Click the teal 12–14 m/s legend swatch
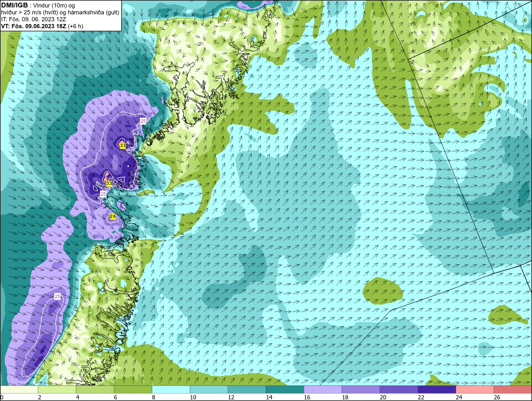This screenshot has height=401, width=532. 247,389
